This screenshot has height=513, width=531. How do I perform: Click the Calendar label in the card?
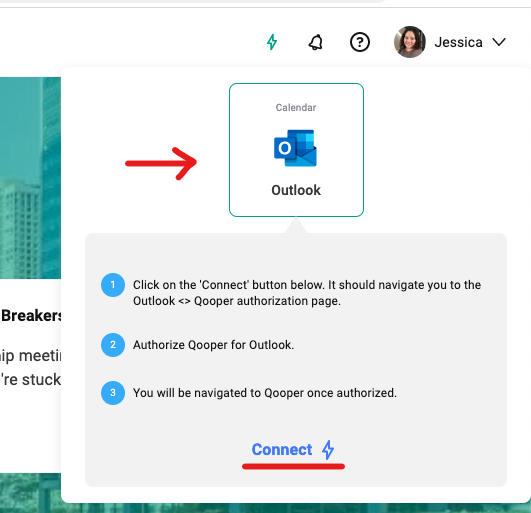pos(296,108)
